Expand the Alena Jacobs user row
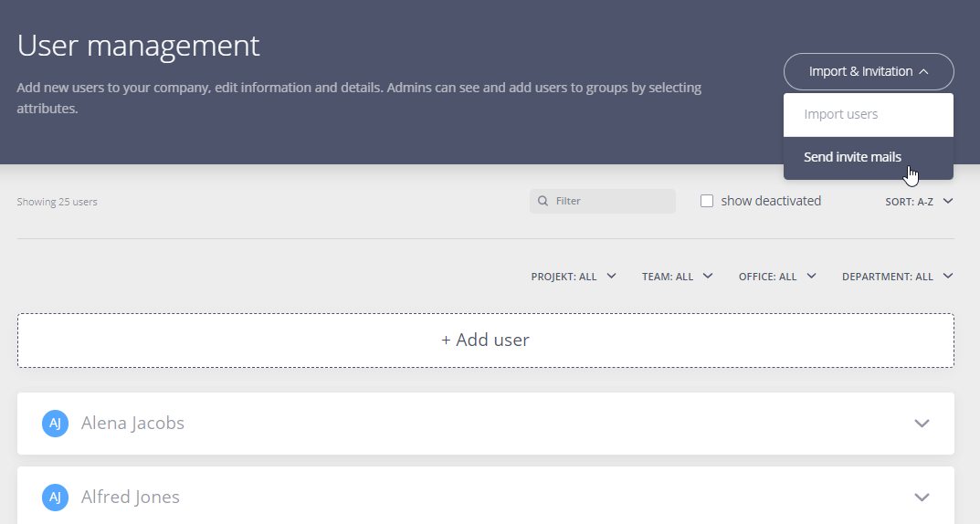This screenshot has width=980, height=524. [922, 424]
